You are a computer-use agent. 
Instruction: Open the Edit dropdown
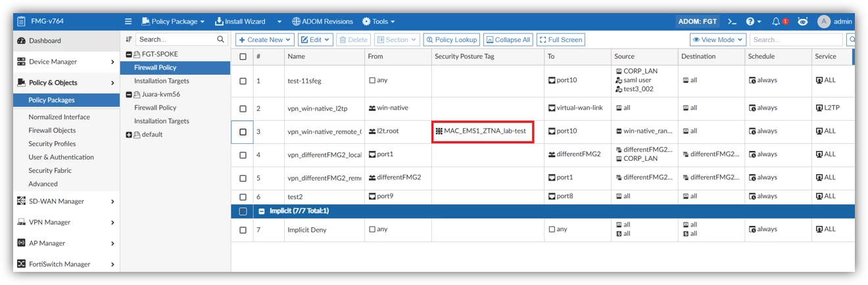pos(316,40)
